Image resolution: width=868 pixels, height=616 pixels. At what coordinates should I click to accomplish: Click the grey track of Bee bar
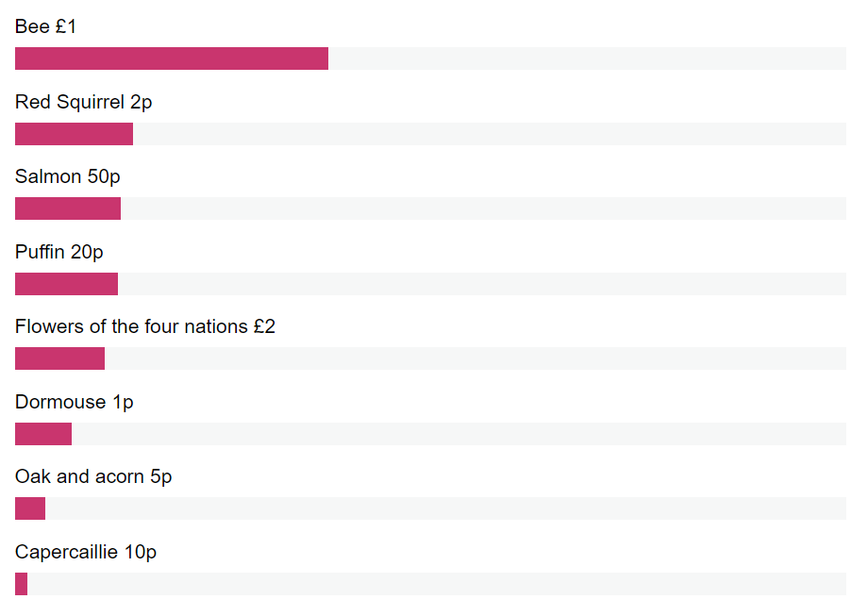pyautogui.click(x=588, y=58)
